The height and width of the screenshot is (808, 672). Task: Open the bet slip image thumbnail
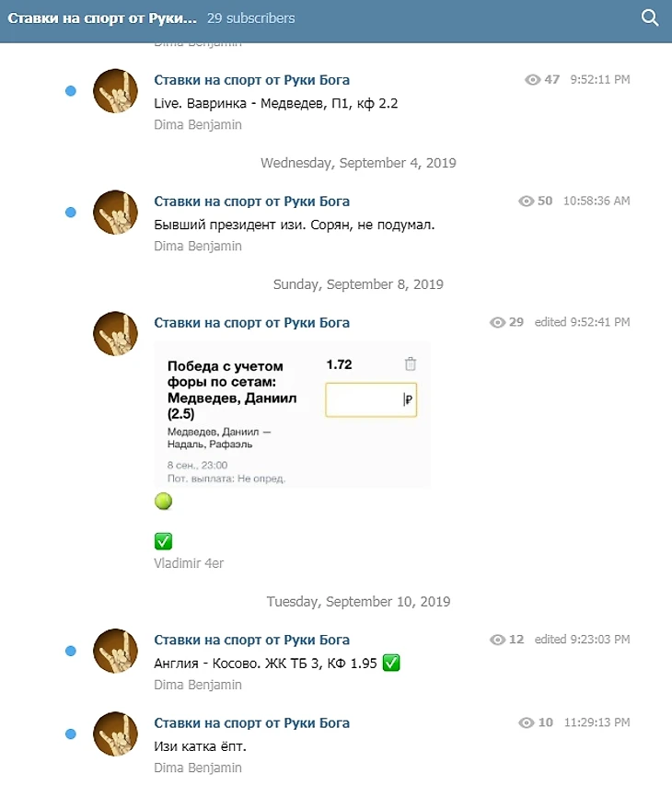coord(292,414)
